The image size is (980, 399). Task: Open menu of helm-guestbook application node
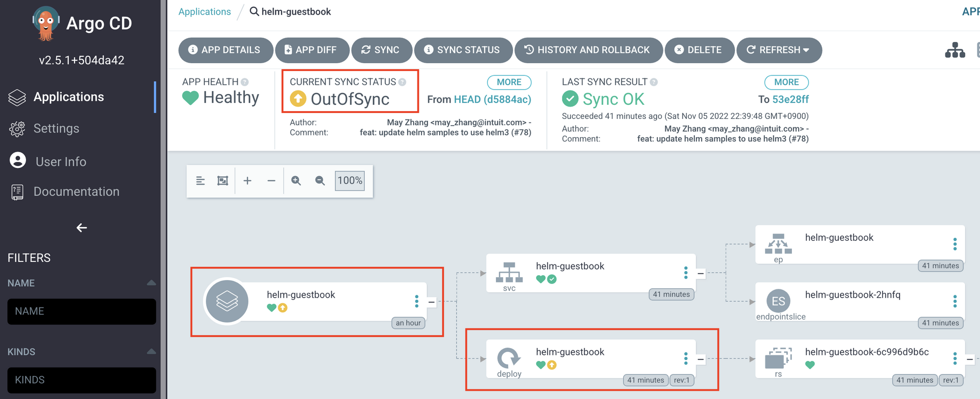(416, 301)
